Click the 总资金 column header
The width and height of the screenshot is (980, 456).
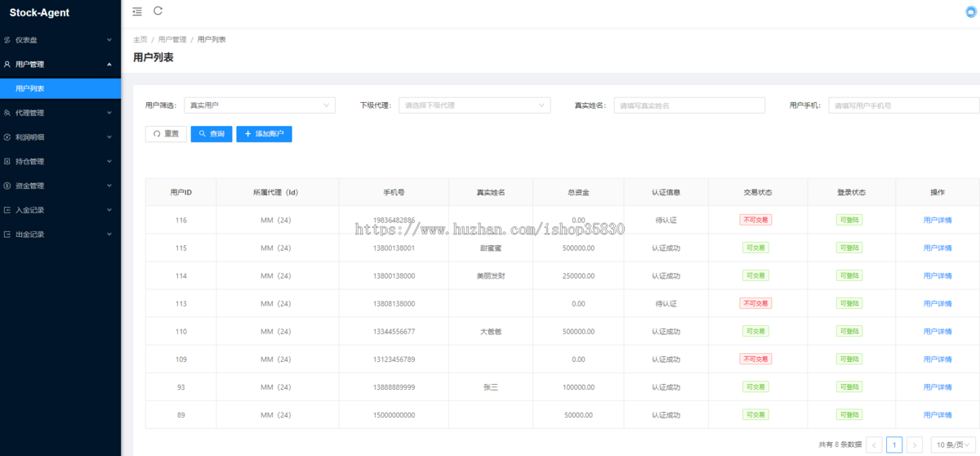(x=578, y=192)
